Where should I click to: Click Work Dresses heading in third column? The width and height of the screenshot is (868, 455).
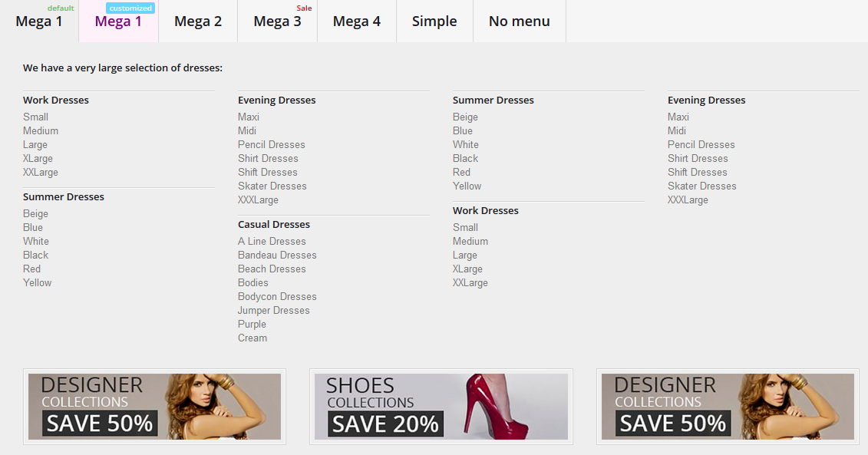point(486,211)
